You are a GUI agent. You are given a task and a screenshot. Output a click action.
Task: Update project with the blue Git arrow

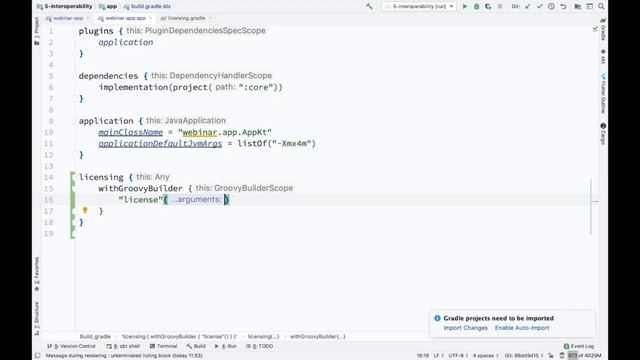528,7
